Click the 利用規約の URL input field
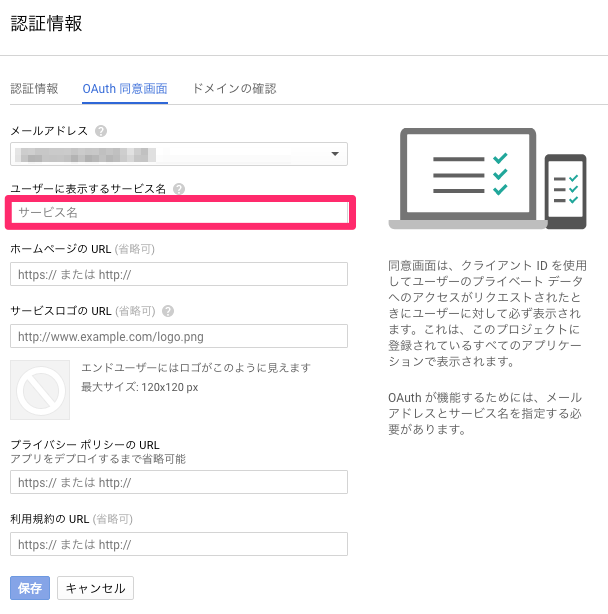 pos(179,544)
